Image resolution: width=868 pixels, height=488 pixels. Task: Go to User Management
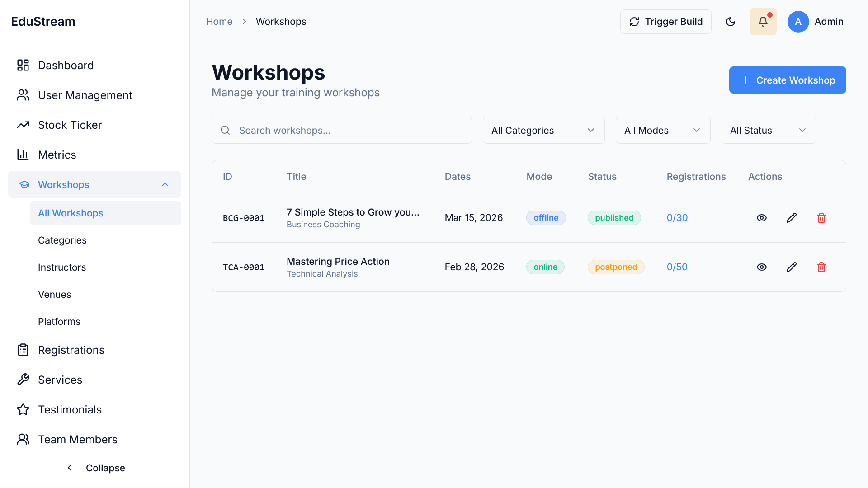click(94, 95)
